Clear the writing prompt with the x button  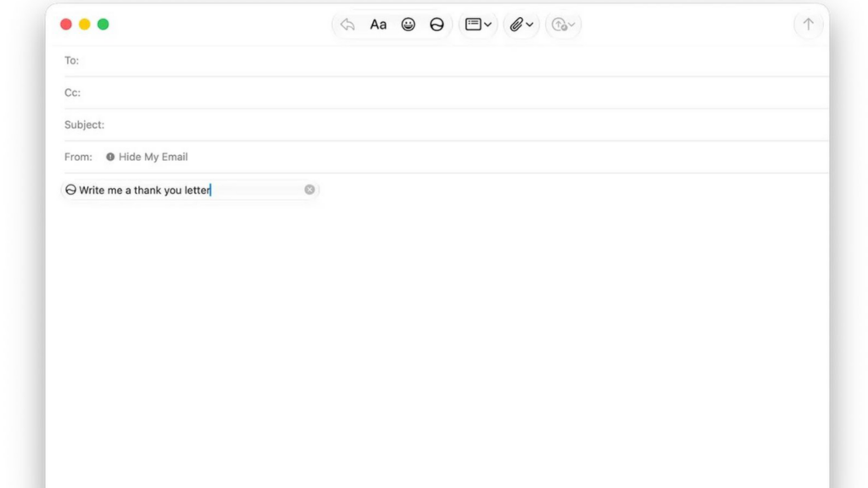(x=309, y=190)
